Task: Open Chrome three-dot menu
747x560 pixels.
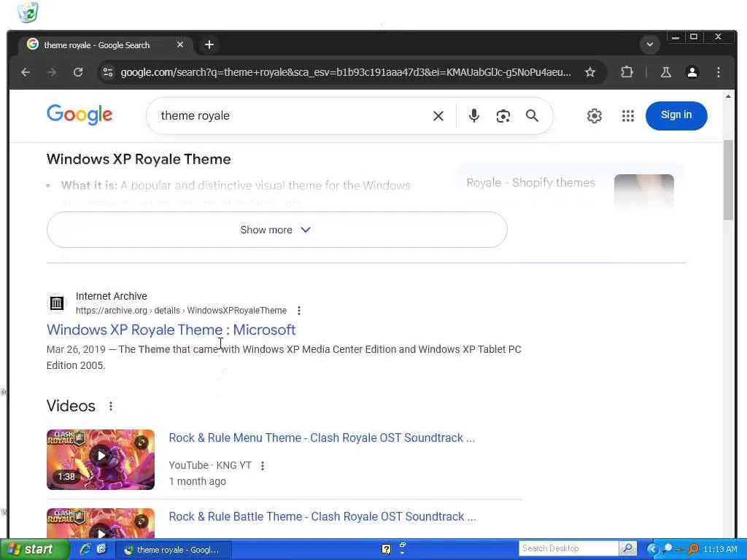Action: [x=718, y=72]
